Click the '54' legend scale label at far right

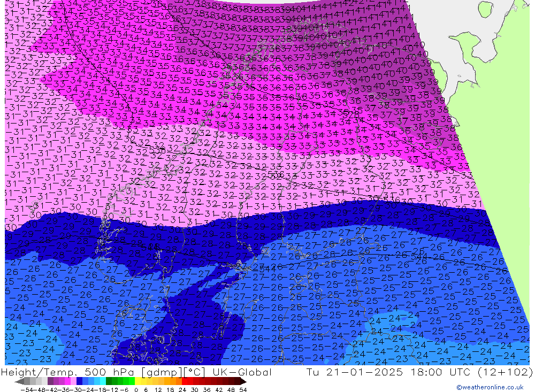[243, 390]
